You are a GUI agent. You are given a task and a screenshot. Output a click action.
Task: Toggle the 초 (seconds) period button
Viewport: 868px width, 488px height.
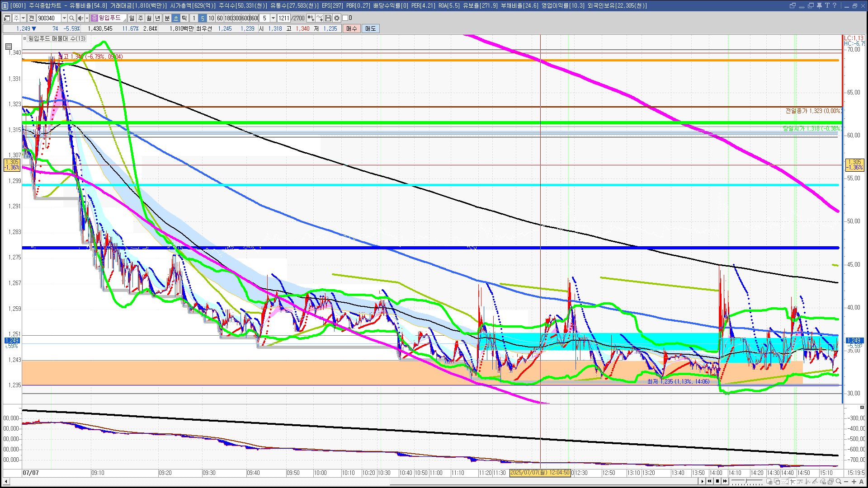point(176,18)
